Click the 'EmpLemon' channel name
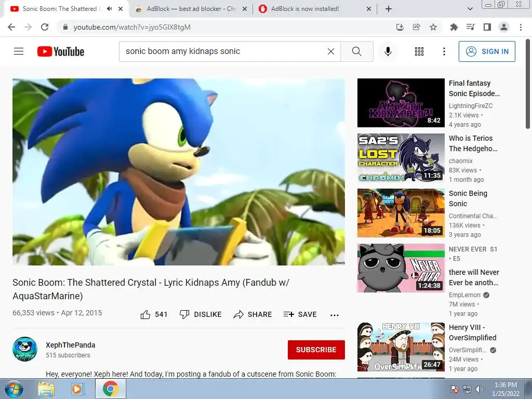532x399 pixels. click(464, 295)
